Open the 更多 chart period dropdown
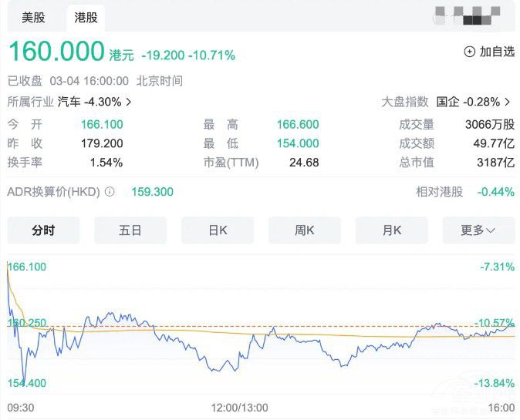The height and width of the screenshot is (420, 520). point(478,230)
